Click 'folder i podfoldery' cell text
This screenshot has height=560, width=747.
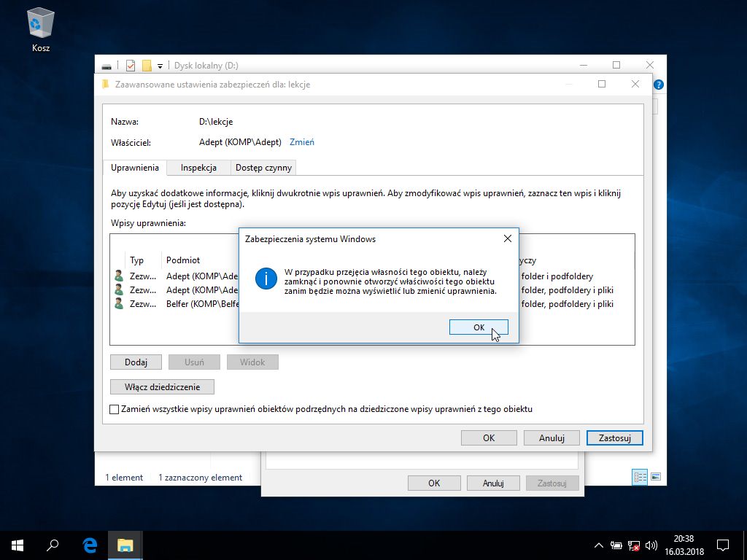(557, 276)
